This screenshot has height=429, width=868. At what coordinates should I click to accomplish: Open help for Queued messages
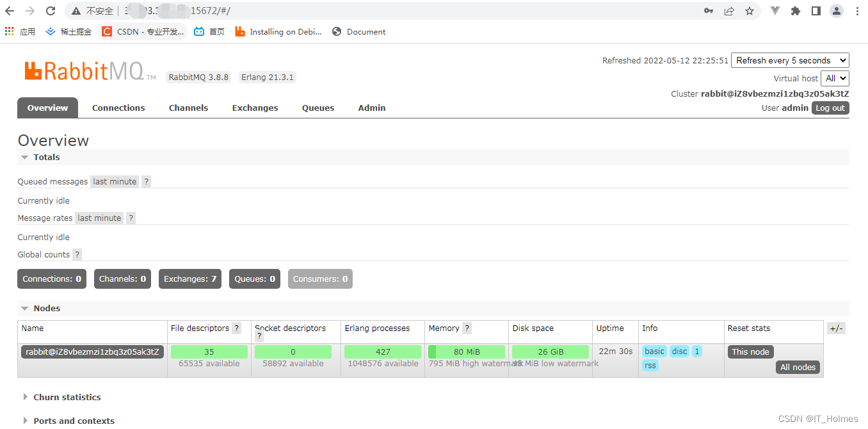click(x=146, y=182)
